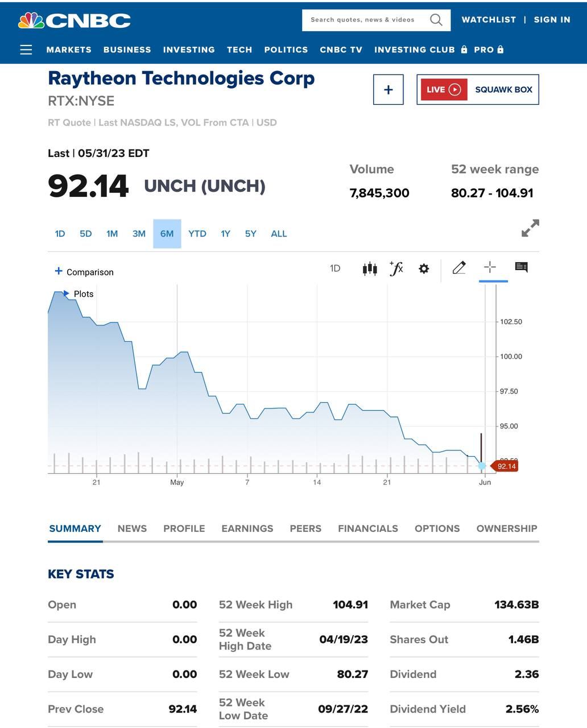Select the ALL time range
This screenshot has height=728, width=587.
[x=279, y=234]
